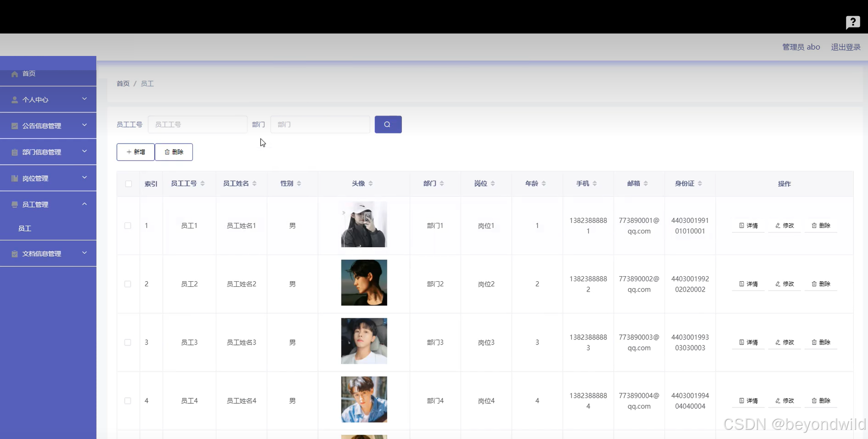Open 公告信息管理 menu label
This screenshot has width=868, height=439.
point(42,126)
